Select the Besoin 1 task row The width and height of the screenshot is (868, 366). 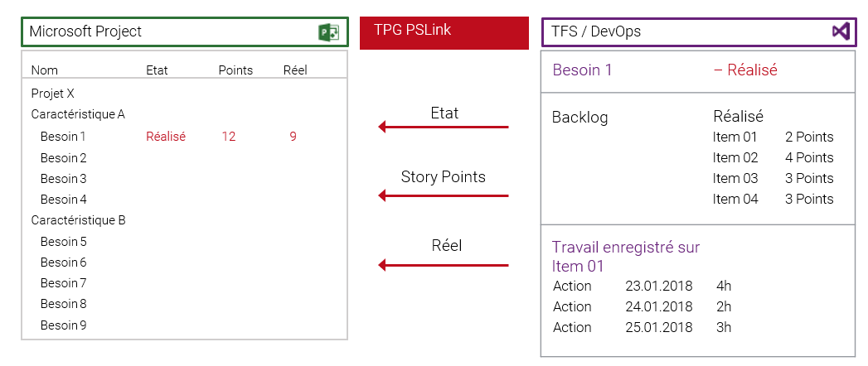click(x=63, y=137)
